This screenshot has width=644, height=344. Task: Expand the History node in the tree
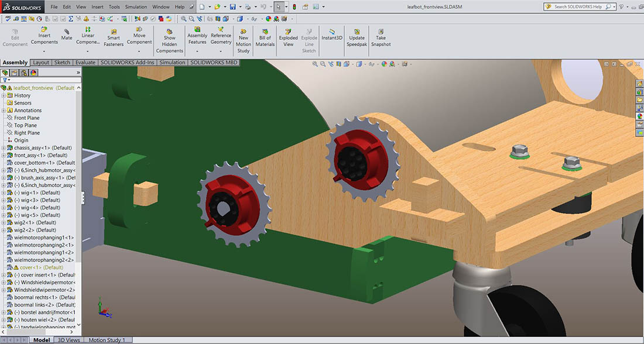4,95
